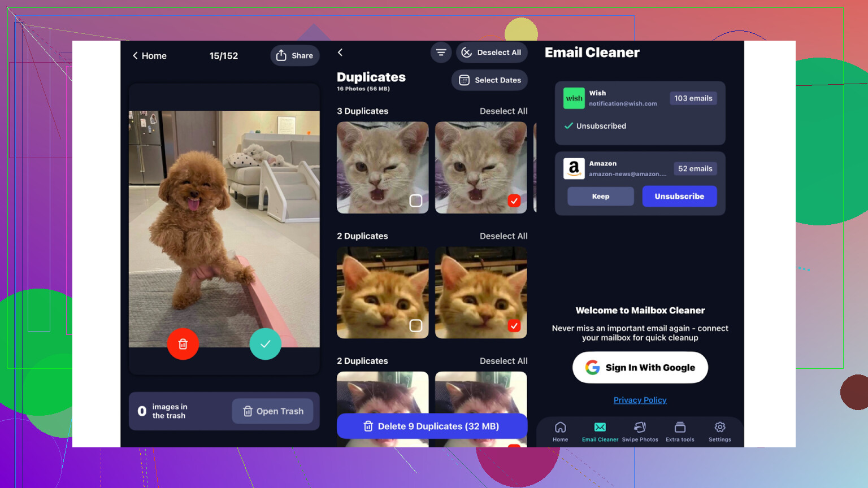Open the second winking kitten thumbnail
The width and height of the screenshot is (868, 488).
point(481,168)
